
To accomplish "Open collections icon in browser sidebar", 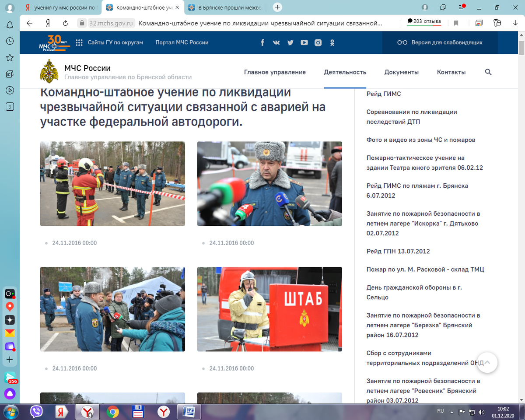I will pyautogui.click(x=10, y=74).
